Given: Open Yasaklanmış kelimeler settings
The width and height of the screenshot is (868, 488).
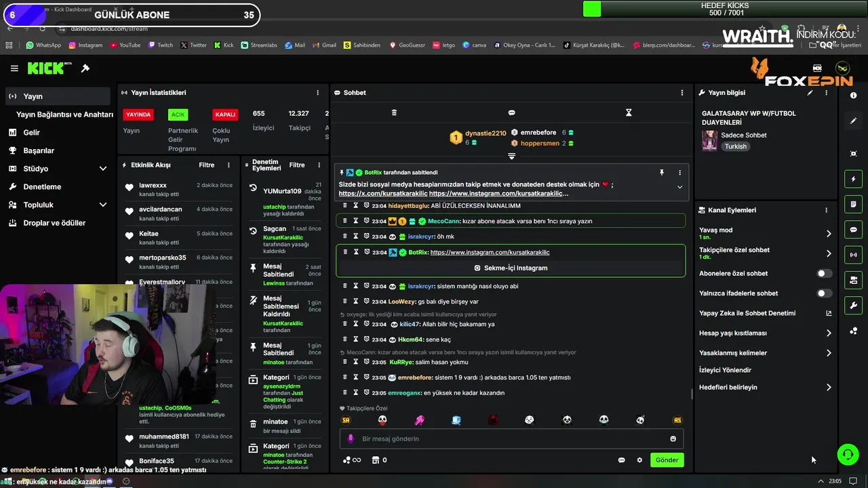Looking at the screenshot, I should pos(766,353).
